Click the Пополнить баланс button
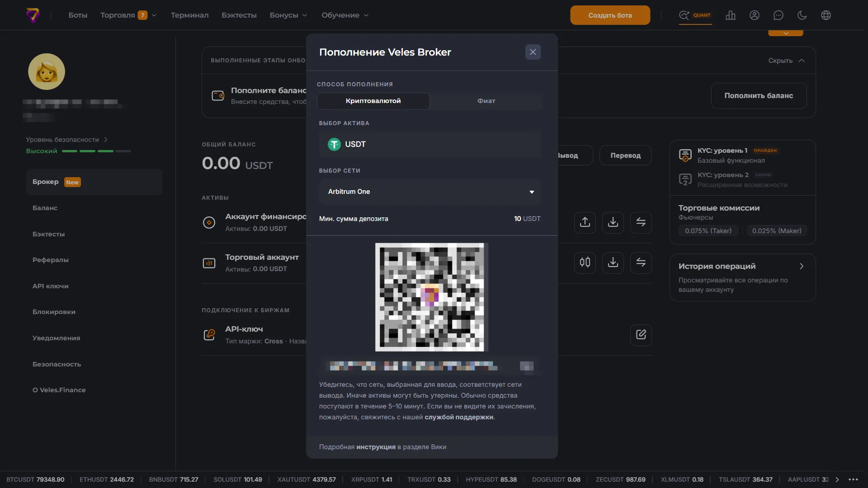 point(759,95)
